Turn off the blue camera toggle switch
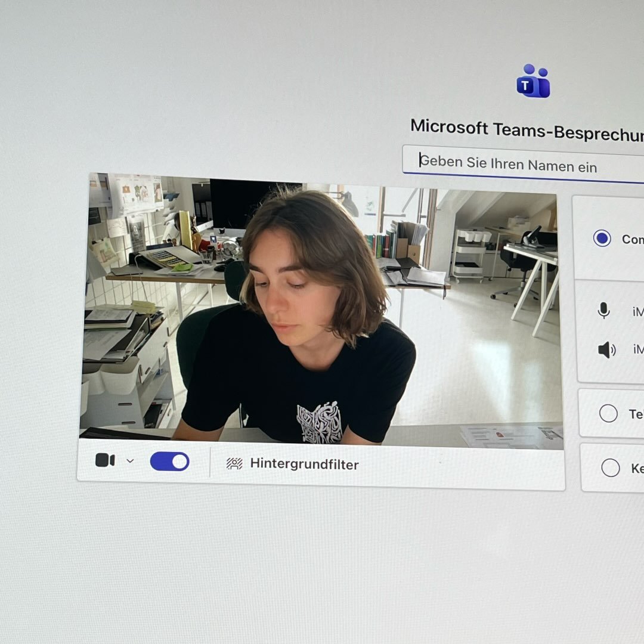This screenshot has width=644, height=644. coord(169,461)
